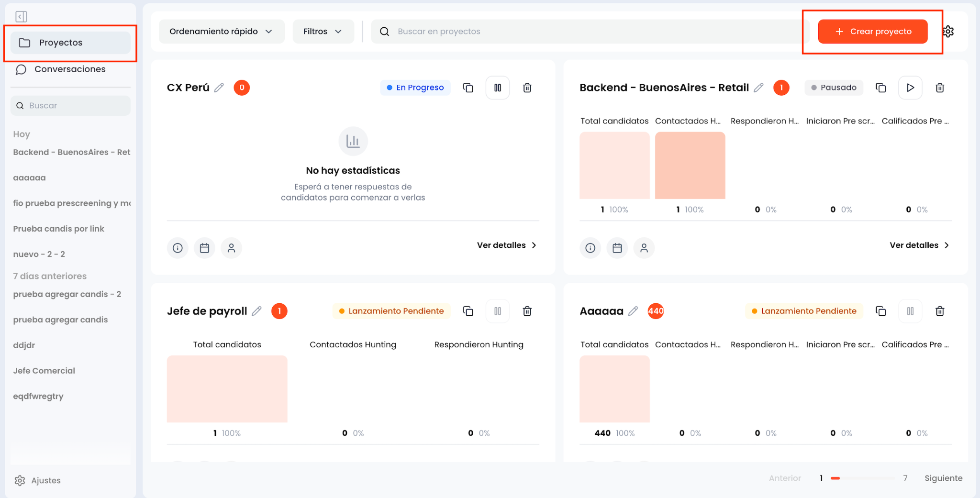The image size is (980, 498).
Task: Click pause button on Jefe de payroll
Action: point(498,311)
